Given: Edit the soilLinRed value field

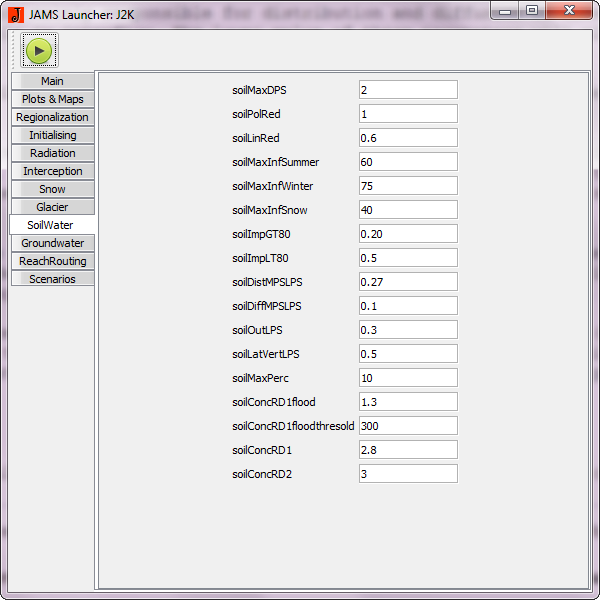Looking at the screenshot, I should (408, 138).
